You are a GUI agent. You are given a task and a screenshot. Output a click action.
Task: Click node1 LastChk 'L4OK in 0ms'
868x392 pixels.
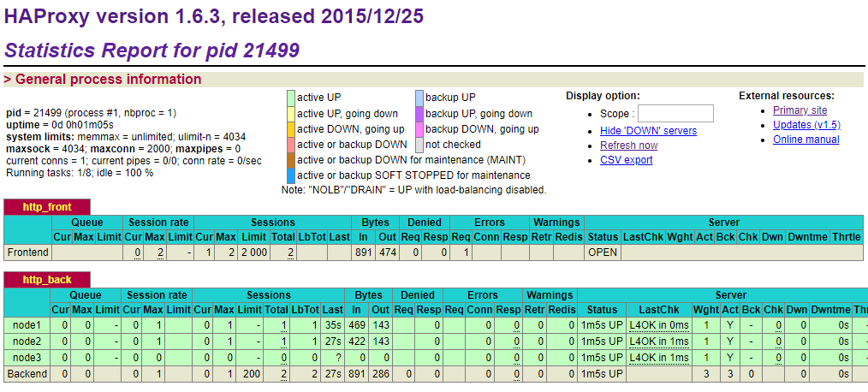tap(659, 325)
